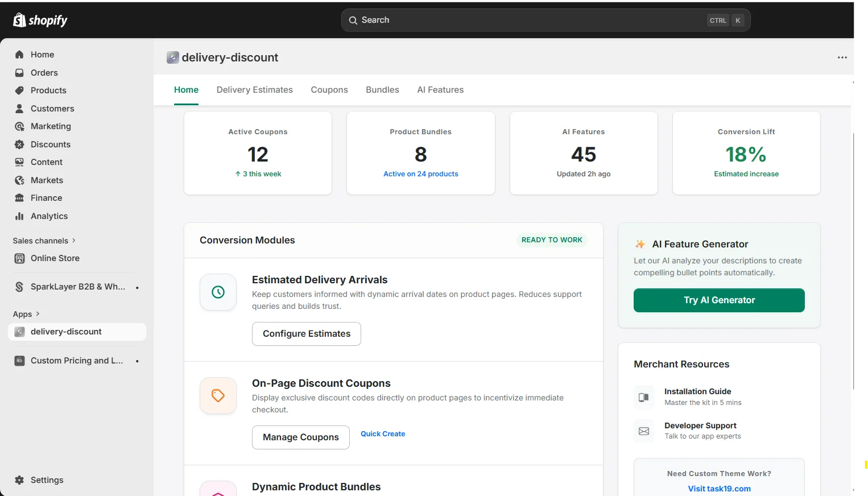Click the Markets globe icon
868x496 pixels.
coord(19,180)
